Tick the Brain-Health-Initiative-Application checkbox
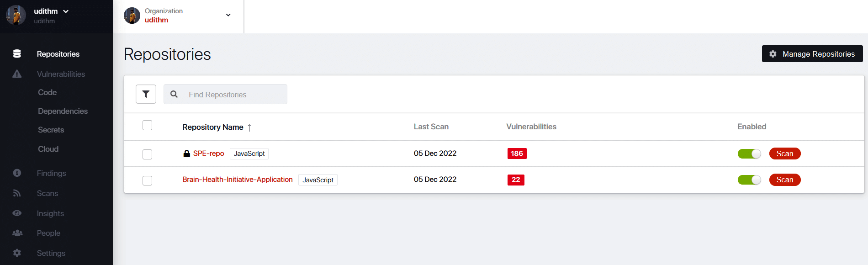 click(x=147, y=180)
